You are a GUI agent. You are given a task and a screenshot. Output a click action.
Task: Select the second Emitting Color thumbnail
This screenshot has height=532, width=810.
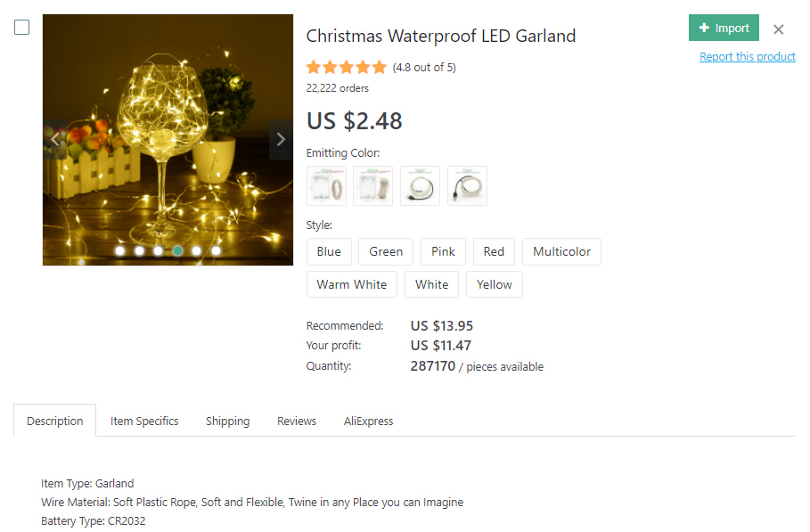[372, 185]
